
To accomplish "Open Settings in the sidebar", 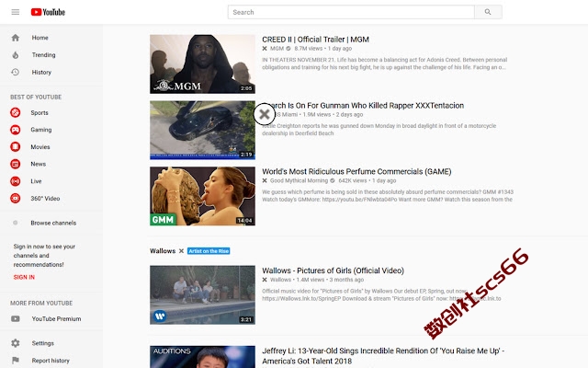I will click(43, 343).
